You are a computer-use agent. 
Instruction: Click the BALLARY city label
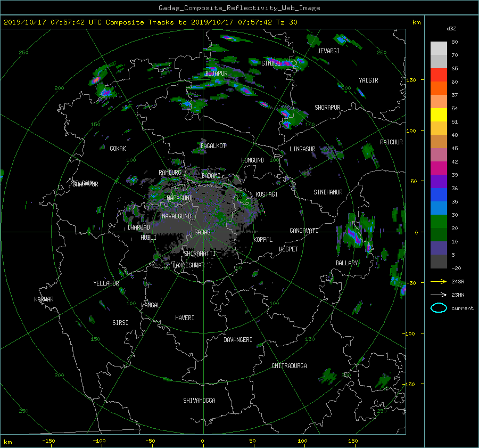(346, 263)
